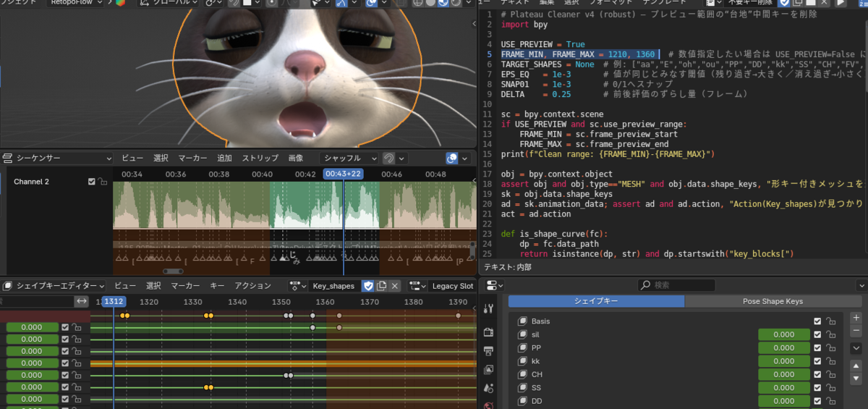Add a new shape key with plus
The height and width of the screenshot is (409, 868).
(856, 318)
